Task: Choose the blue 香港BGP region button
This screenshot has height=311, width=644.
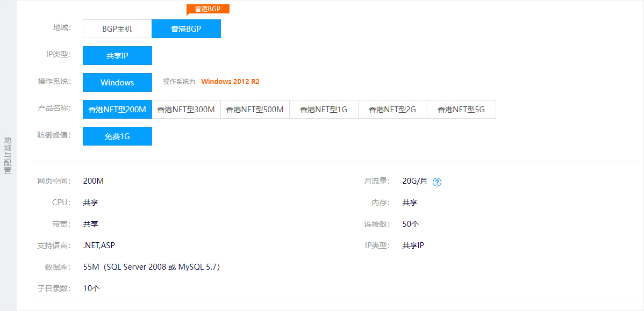Action: [x=187, y=28]
